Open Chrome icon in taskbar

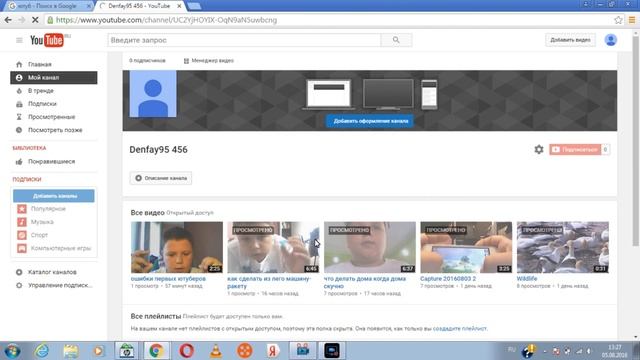pyautogui.click(x=156, y=351)
